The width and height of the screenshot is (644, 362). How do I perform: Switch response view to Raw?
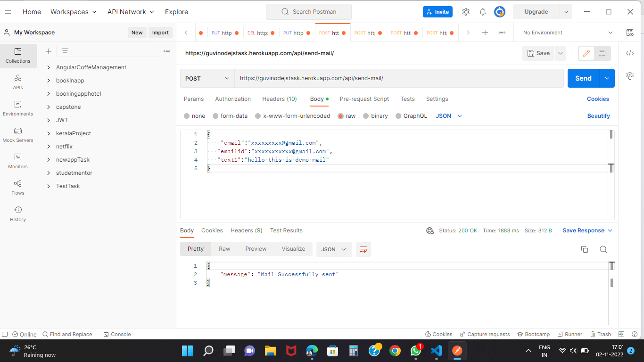(224, 249)
